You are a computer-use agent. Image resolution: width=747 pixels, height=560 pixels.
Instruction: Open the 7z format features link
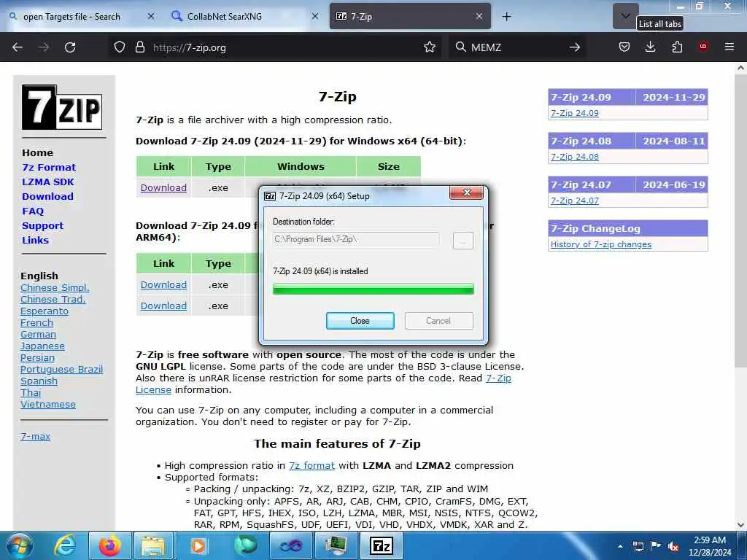tap(311, 465)
